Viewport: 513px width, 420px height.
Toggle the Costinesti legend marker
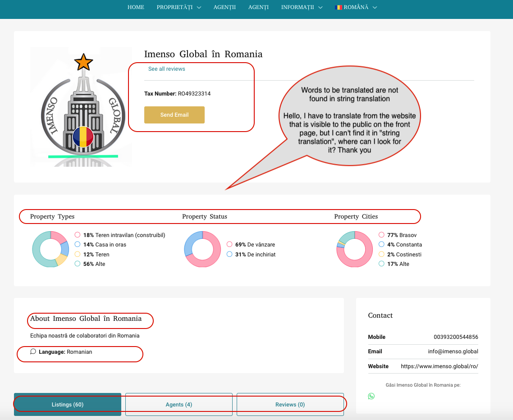pos(381,254)
